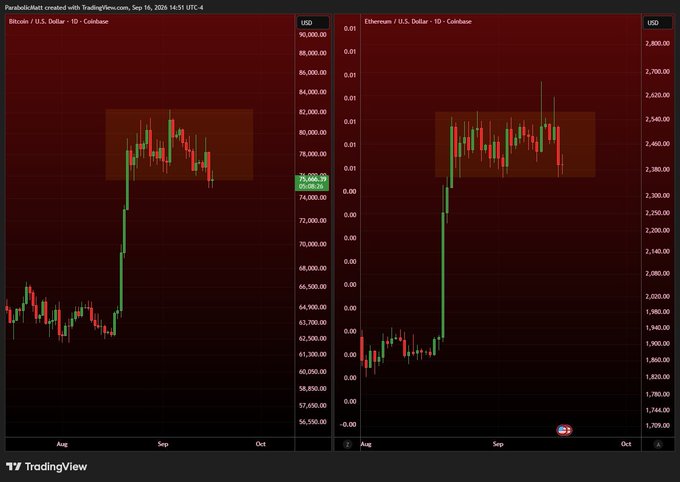Open the US flag economic event marker

pos(564,430)
